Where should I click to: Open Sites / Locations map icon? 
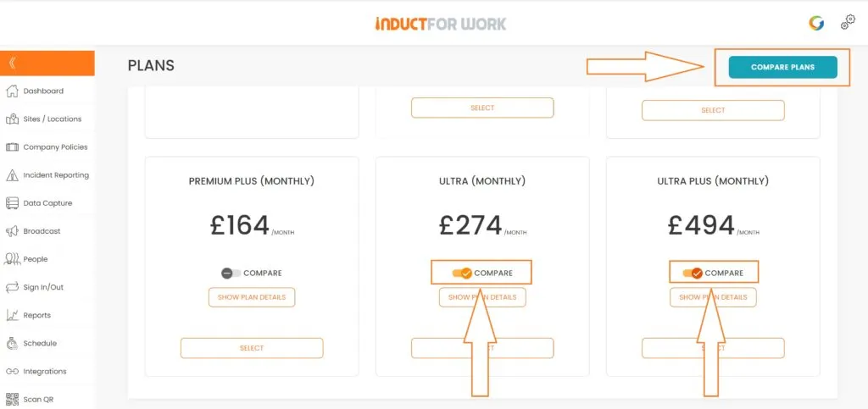pyautogui.click(x=12, y=119)
